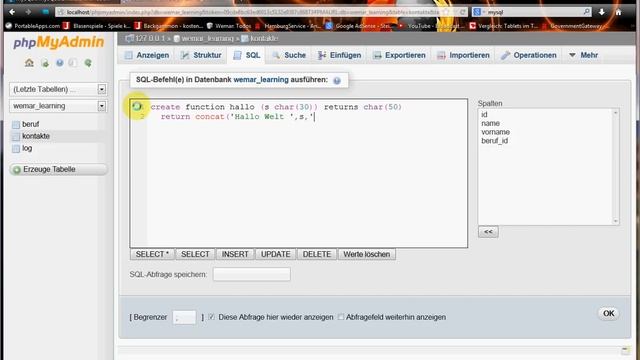
Task: Click wemar_learning link in SQL heading
Action: click(x=261, y=80)
